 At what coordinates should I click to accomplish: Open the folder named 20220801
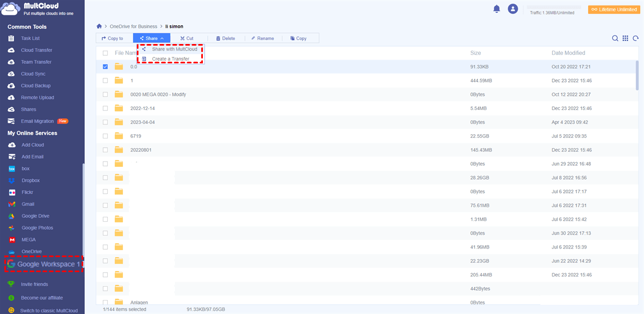[x=141, y=150]
